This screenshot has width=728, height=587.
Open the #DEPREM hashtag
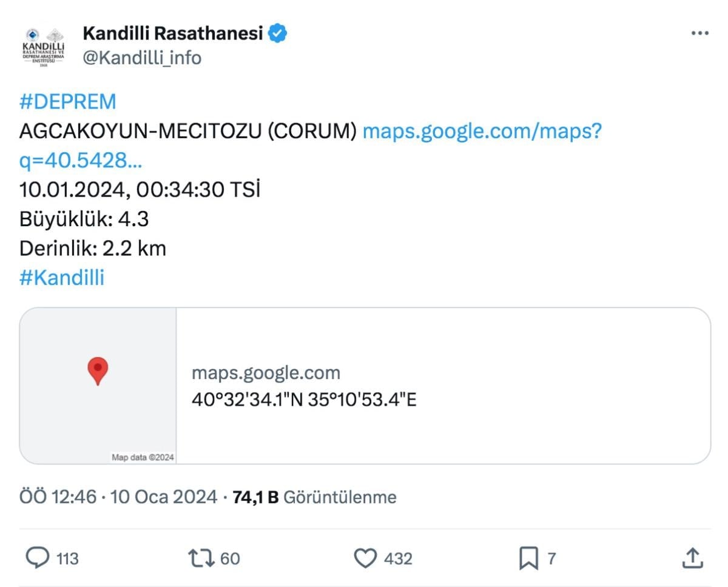coord(67,101)
